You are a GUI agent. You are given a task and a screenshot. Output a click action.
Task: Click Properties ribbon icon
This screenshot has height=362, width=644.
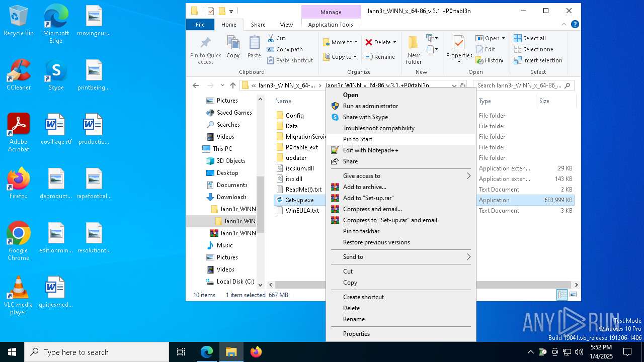click(459, 49)
